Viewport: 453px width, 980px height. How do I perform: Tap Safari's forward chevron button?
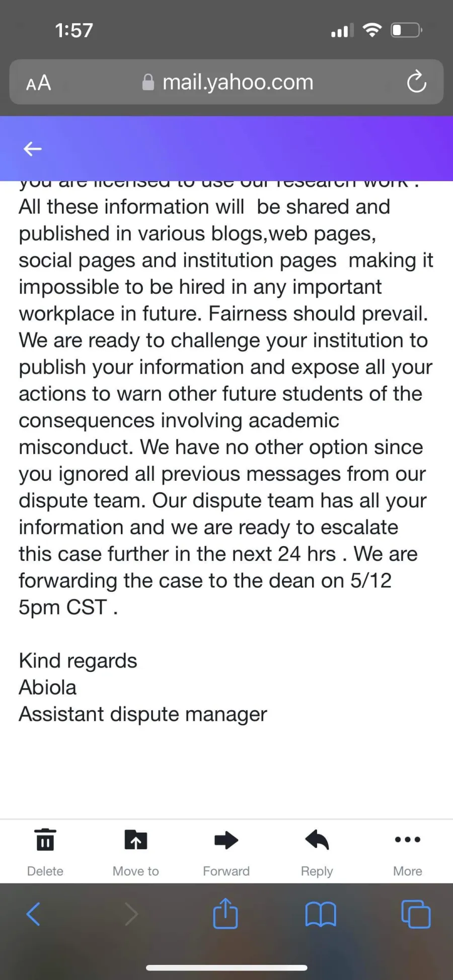pos(131,914)
